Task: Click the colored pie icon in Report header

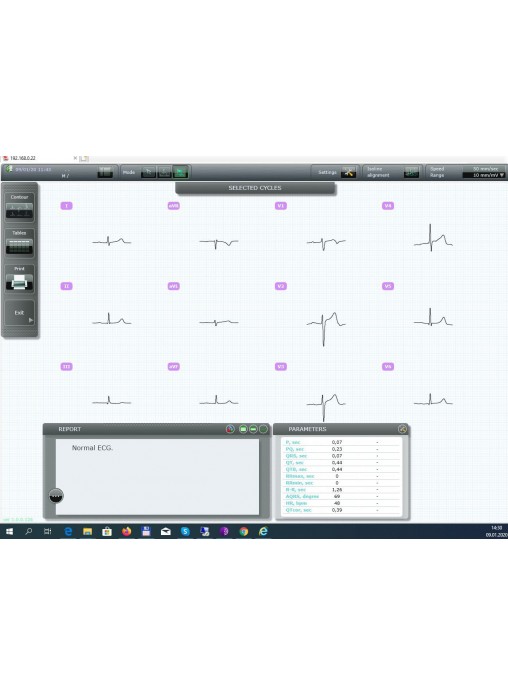Action: click(230, 429)
